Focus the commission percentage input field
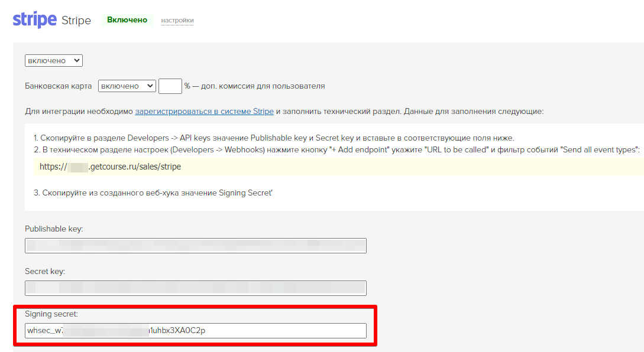The image size is (644, 352). [x=170, y=86]
